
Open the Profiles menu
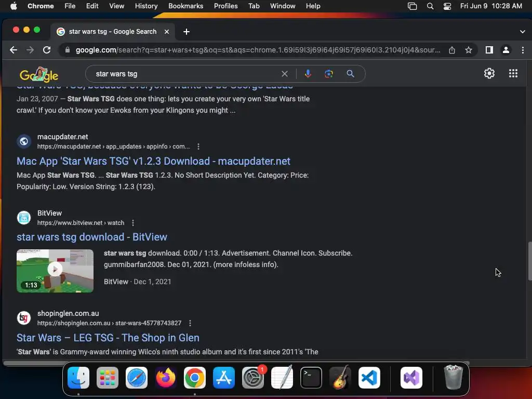click(x=225, y=6)
